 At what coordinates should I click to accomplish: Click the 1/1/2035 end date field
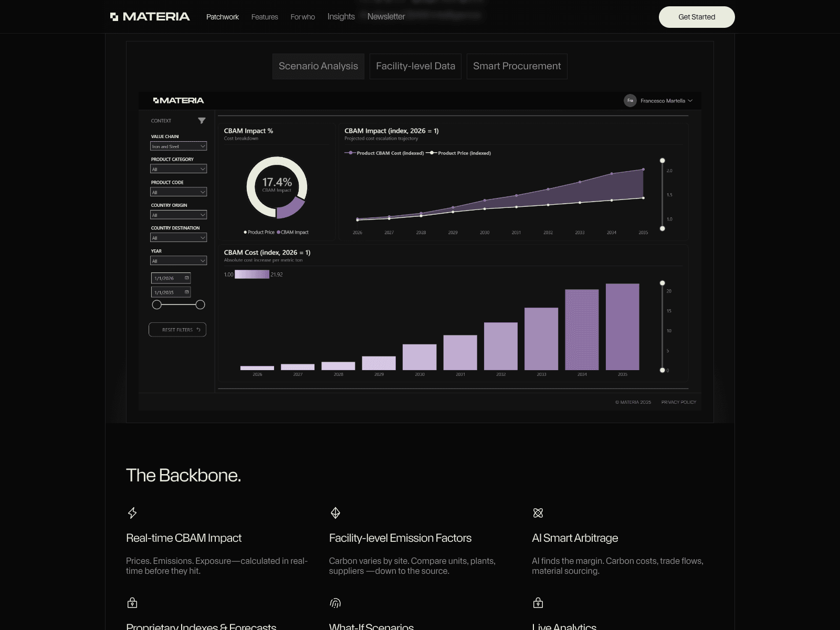(x=171, y=292)
